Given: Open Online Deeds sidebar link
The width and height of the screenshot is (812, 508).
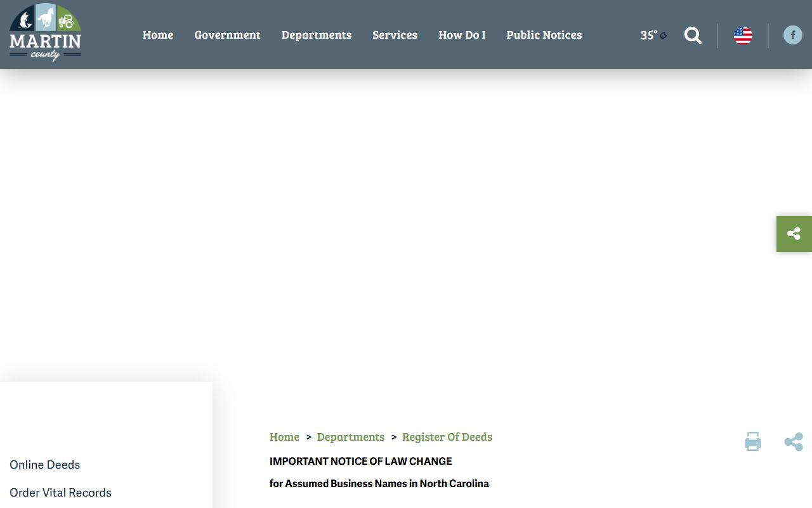Looking at the screenshot, I should (x=45, y=465).
